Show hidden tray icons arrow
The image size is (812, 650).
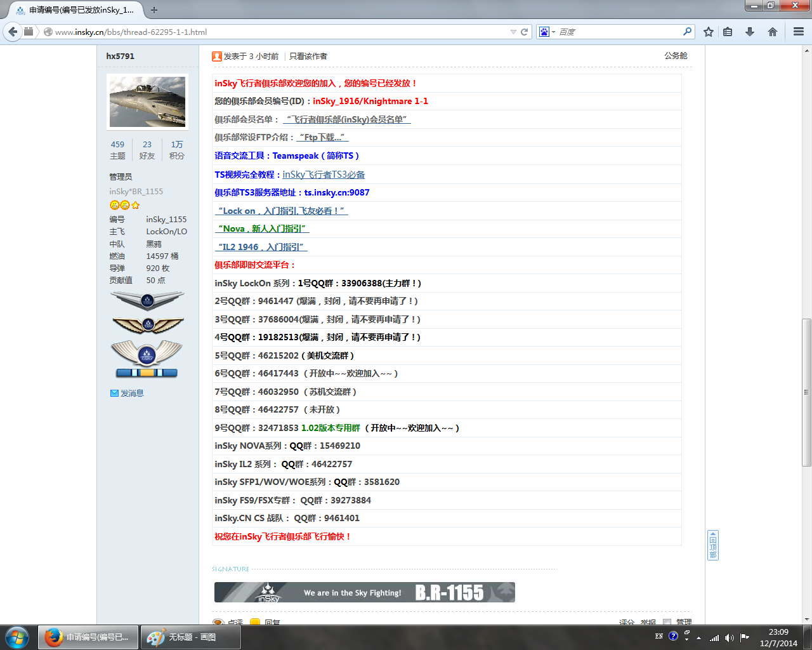(698, 638)
